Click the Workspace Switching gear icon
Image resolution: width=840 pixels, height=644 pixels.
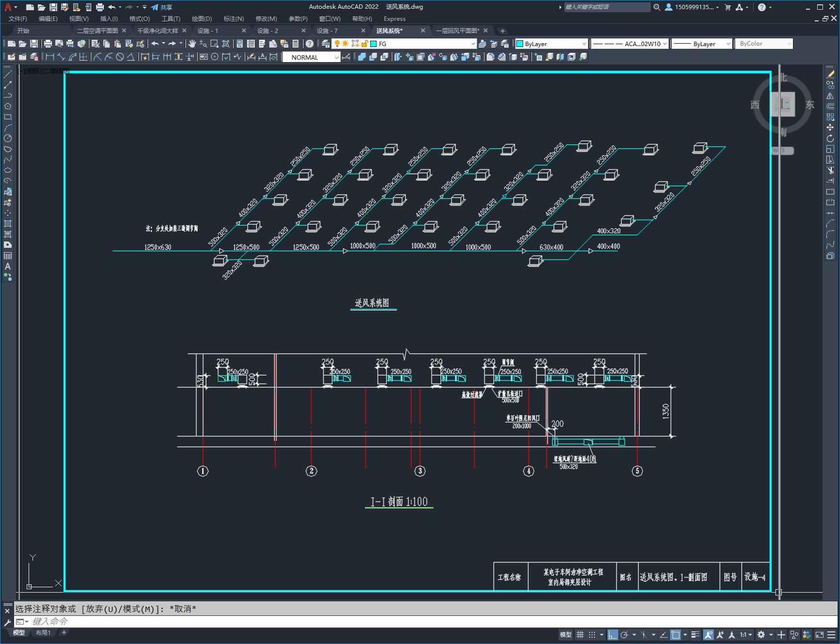[761, 634]
